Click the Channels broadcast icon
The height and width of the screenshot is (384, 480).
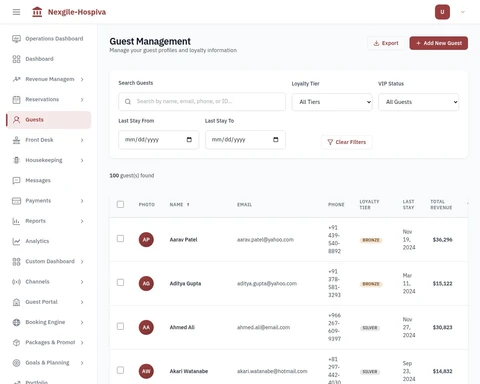click(16, 282)
